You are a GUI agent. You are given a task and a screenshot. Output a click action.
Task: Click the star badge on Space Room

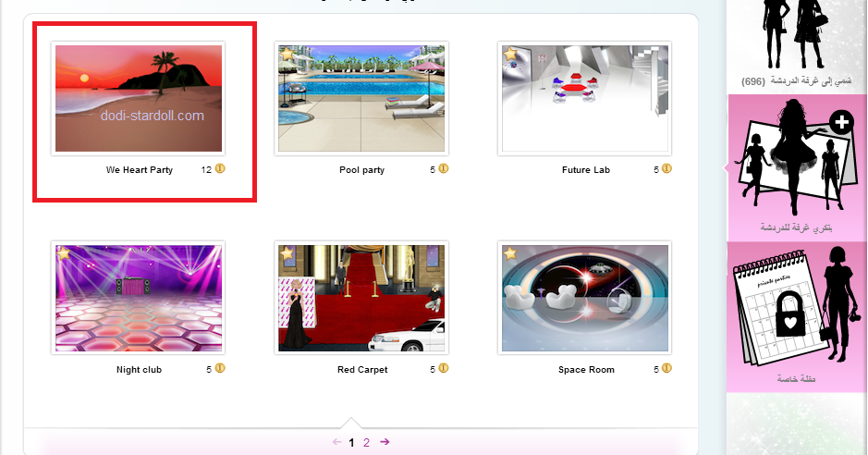point(510,253)
